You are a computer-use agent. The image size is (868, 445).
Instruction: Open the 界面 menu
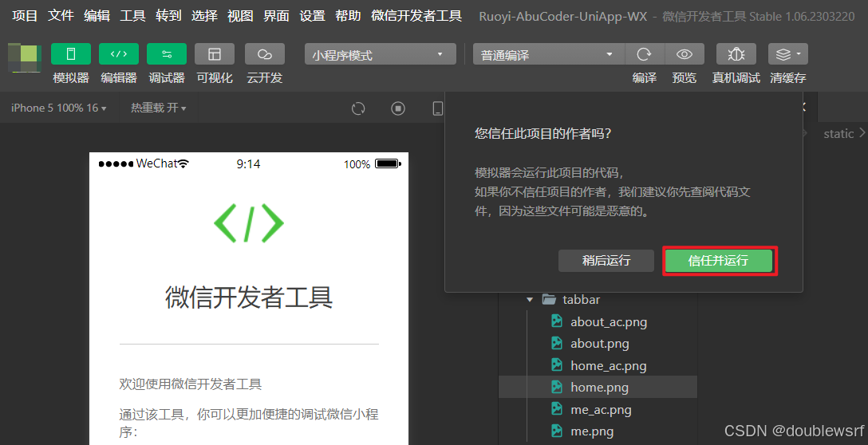coord(276,15)
